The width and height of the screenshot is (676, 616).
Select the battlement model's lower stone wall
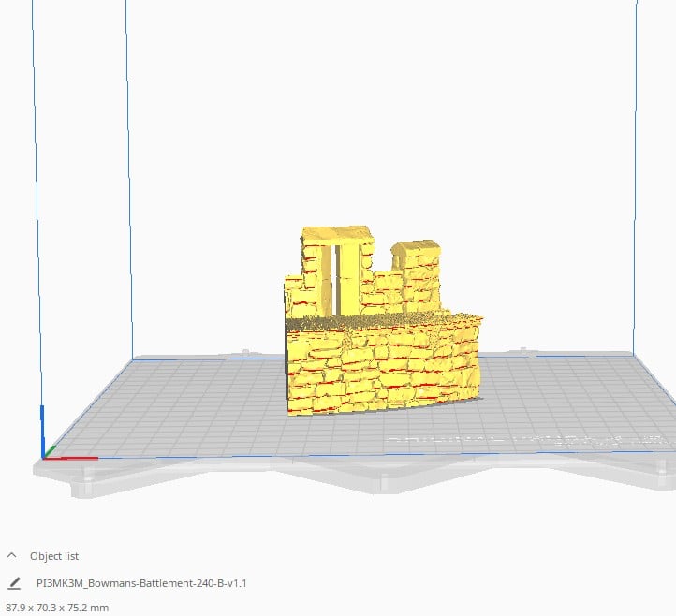(383, 371)
